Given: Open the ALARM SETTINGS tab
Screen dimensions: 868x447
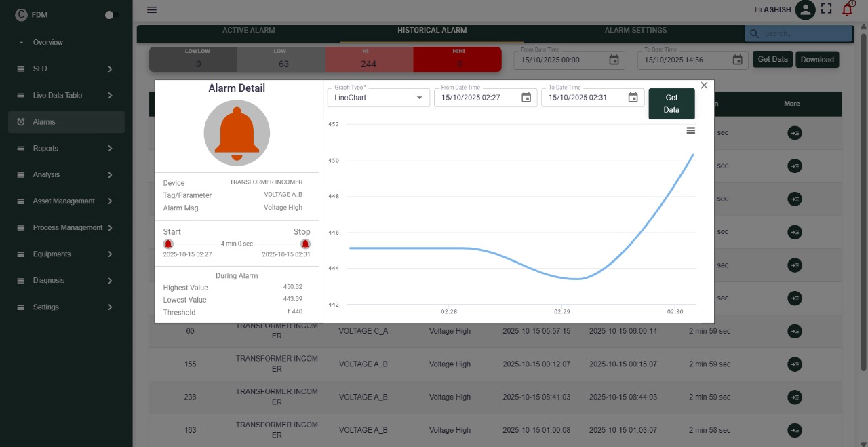Looking at the screenshot, I should click(x=636, y=30).
